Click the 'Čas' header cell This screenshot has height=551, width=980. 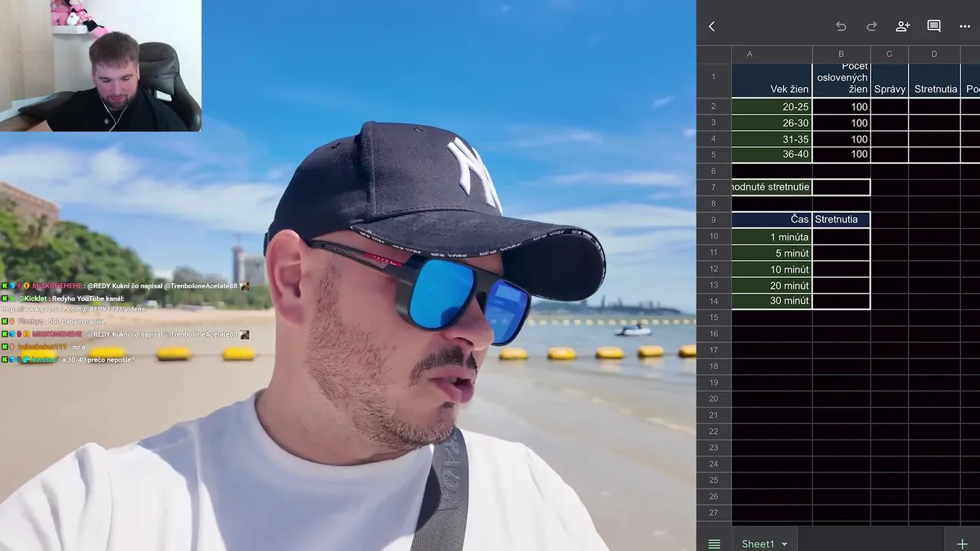[772, 220]
